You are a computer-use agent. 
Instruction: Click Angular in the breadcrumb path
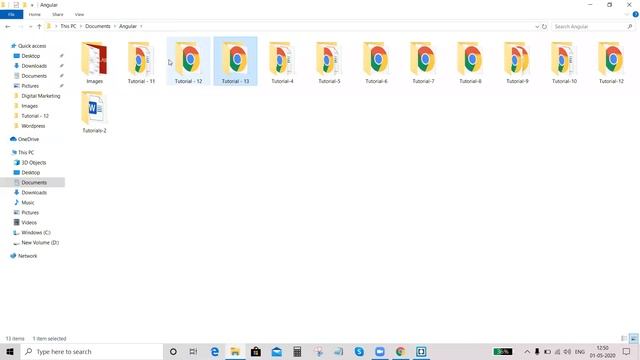point(128,26)
